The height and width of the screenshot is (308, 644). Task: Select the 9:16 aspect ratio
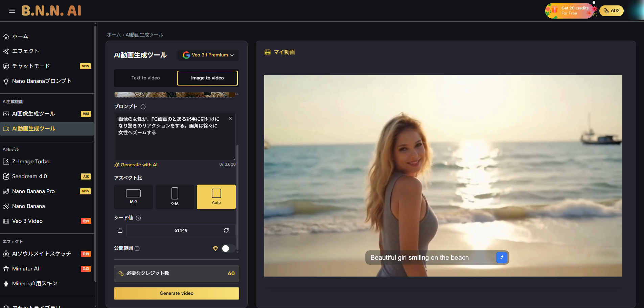coord(175,197)
